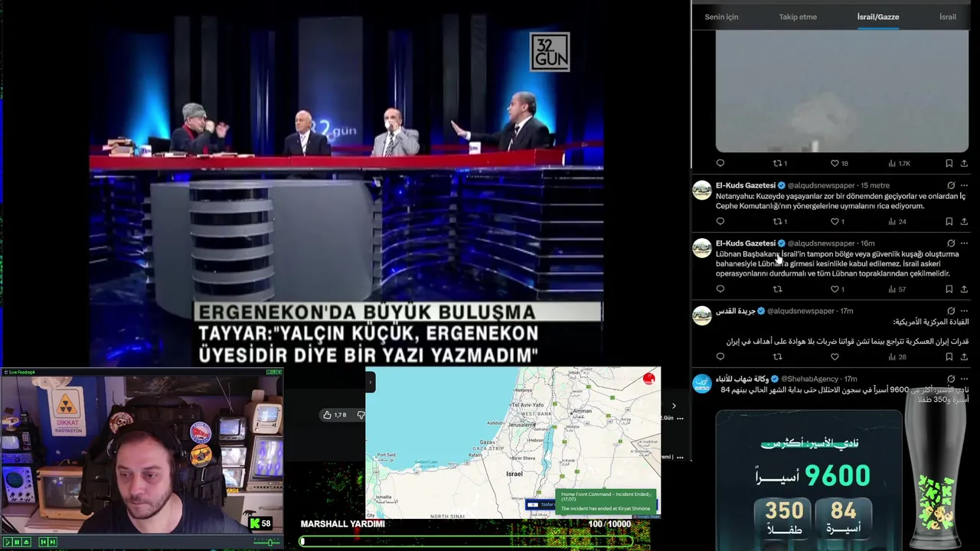Open Grok icon on جريدة القدس tweet

[951, 311]
